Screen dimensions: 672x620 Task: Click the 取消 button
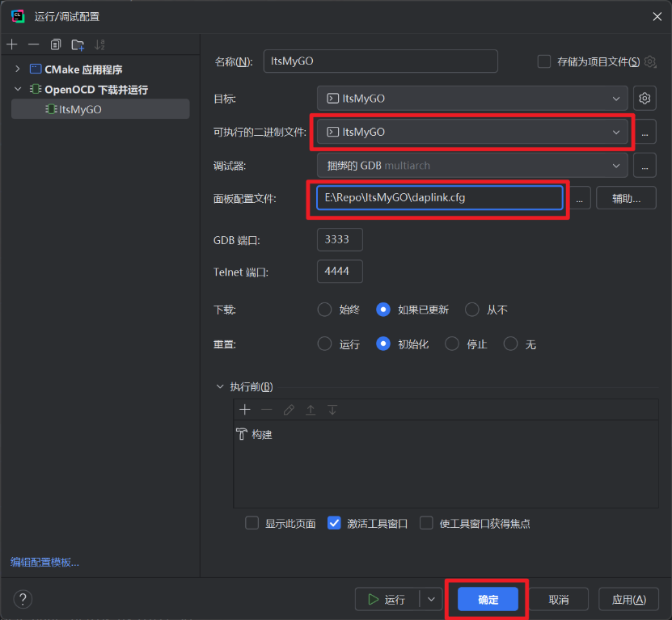click(559, 599)
